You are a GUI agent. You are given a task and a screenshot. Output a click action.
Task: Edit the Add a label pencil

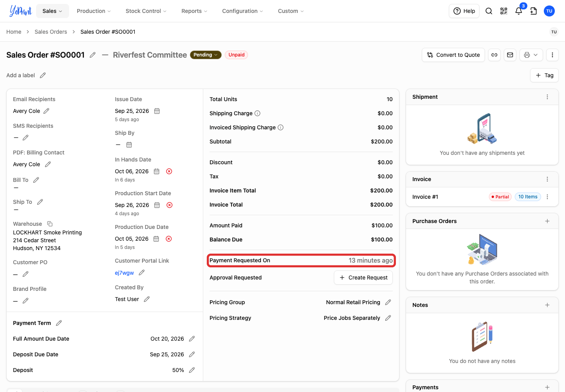click(43, 75)
